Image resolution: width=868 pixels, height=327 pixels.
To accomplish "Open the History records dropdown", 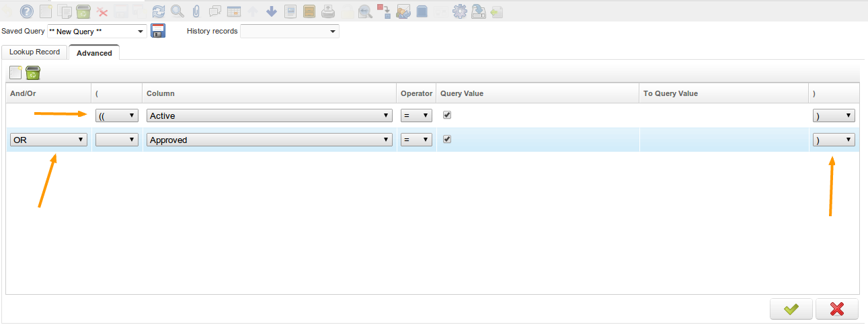I will click(289, 32).
